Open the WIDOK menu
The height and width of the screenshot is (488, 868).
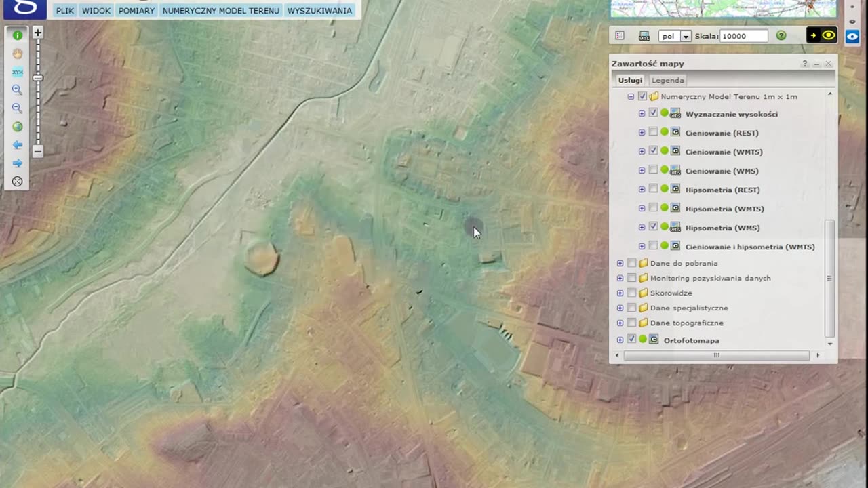pos(96,11)
